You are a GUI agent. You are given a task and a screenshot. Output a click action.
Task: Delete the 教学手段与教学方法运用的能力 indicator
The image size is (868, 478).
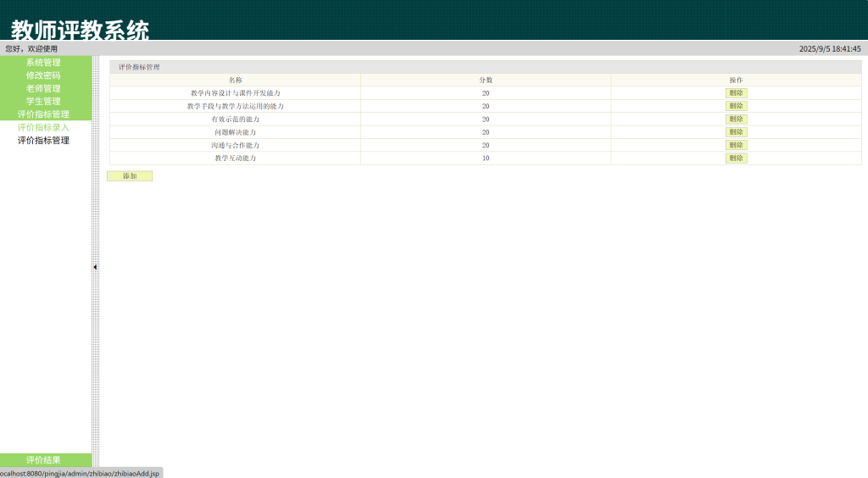(737, 106)
